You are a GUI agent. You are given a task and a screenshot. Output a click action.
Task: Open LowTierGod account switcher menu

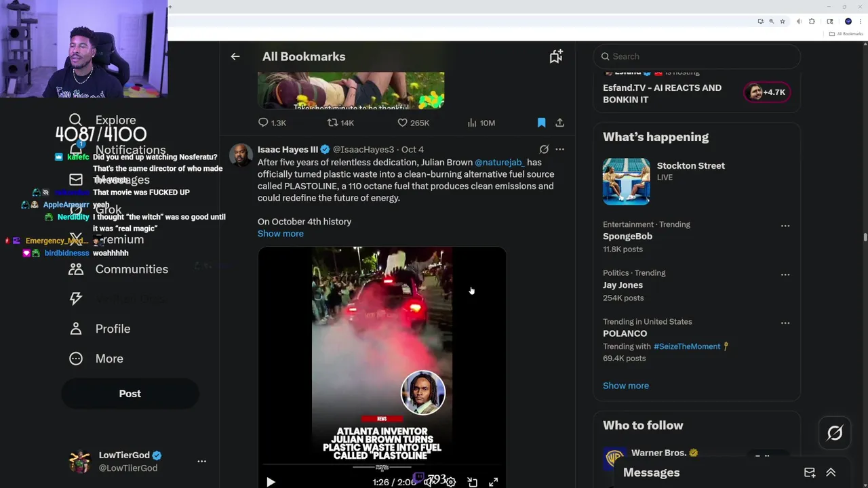pyautogui.click(x=201, y=461)
